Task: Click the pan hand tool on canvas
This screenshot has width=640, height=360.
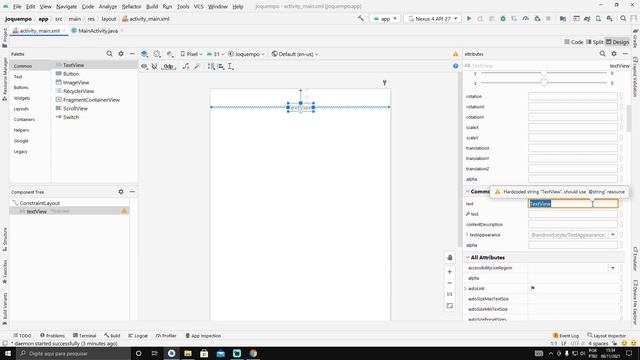Action: click(449, 258)
